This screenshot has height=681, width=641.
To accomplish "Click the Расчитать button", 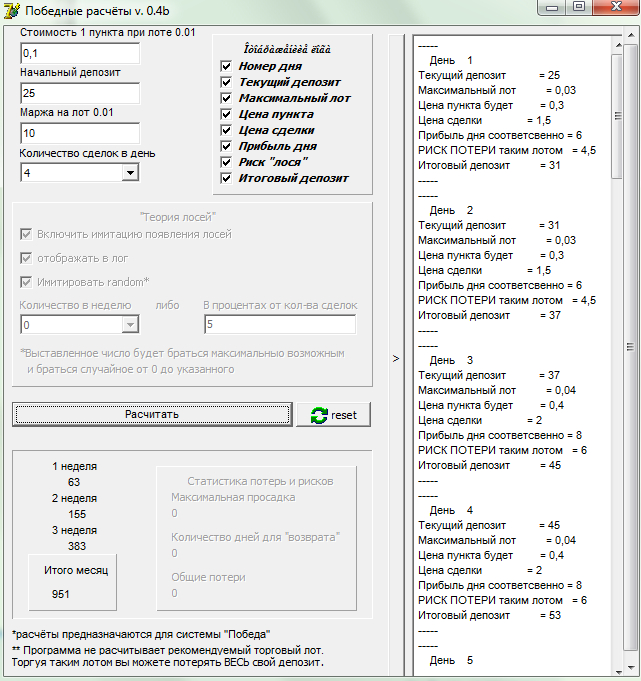I will pyautogui.click(x=152, y=414).
